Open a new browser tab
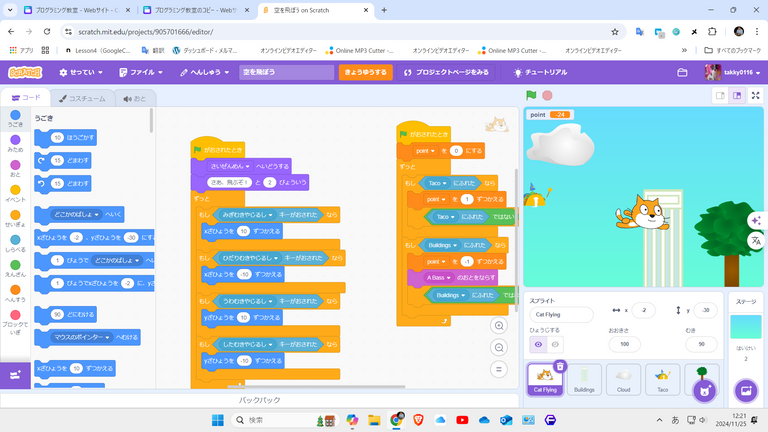Viewport: 768px width, 432px height. tap(384, 10)
